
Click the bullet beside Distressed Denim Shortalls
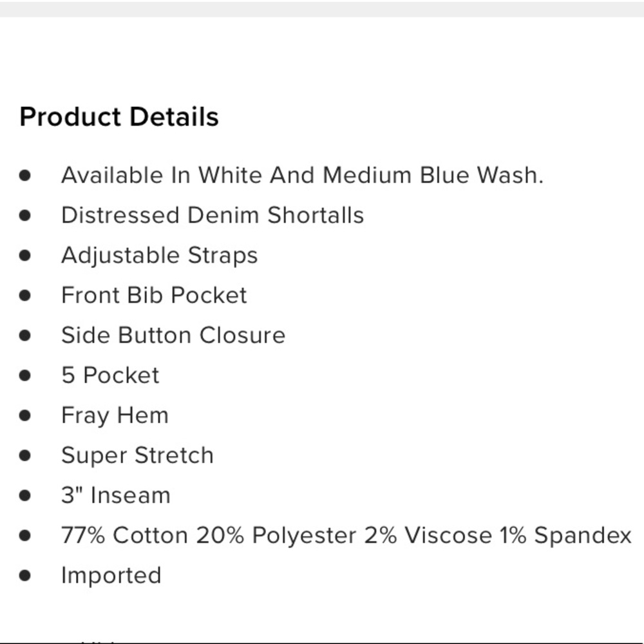point(25,215)
